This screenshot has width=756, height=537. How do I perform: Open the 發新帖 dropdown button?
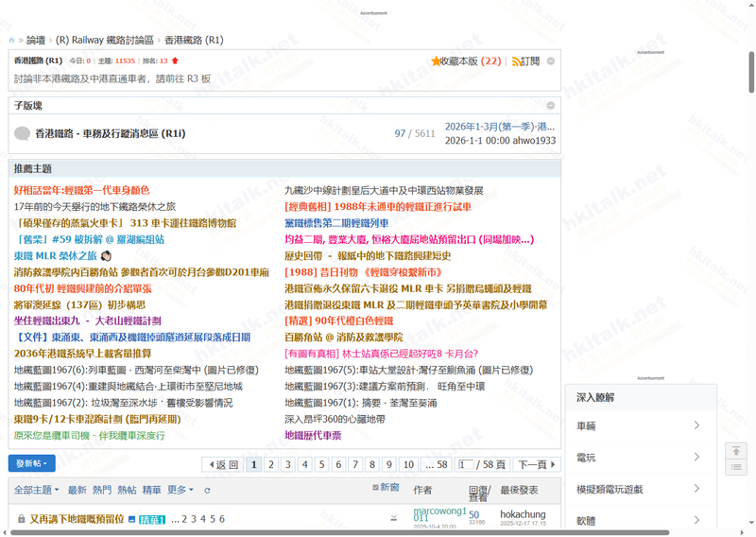click(x=32, y=463)
